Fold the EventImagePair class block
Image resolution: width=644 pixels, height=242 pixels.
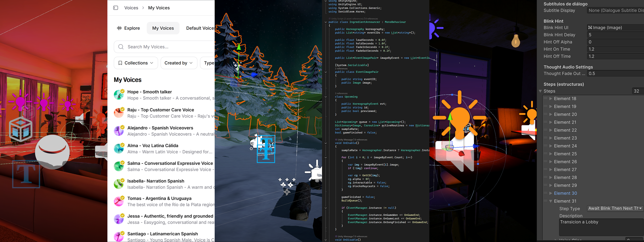(x=326, y=72)
